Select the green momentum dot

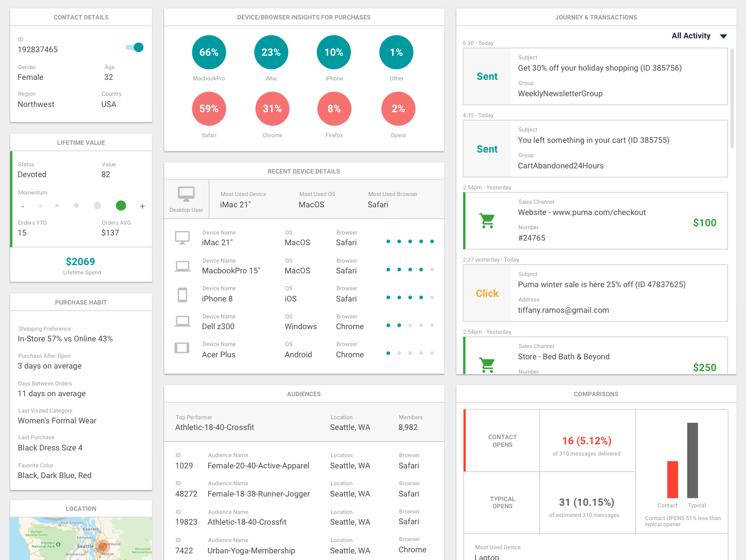coord(121,205)
